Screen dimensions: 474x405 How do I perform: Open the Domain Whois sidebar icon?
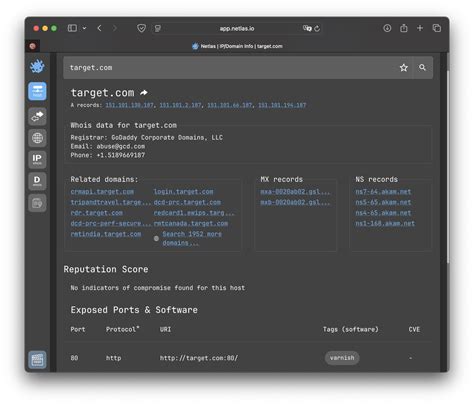[37, 181]
